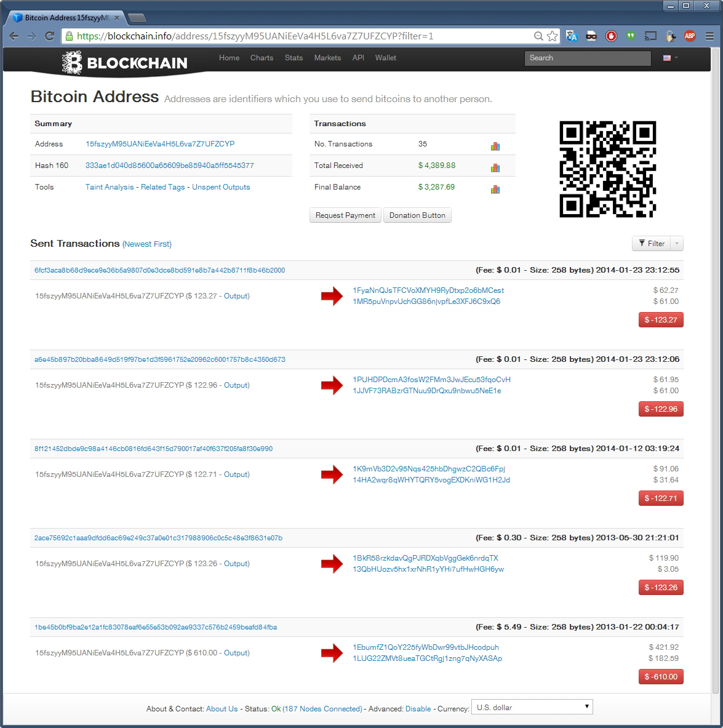The image size is (723, 728).
Task: Click the $ -610.00 red amount button
Action: coord(661,676)
